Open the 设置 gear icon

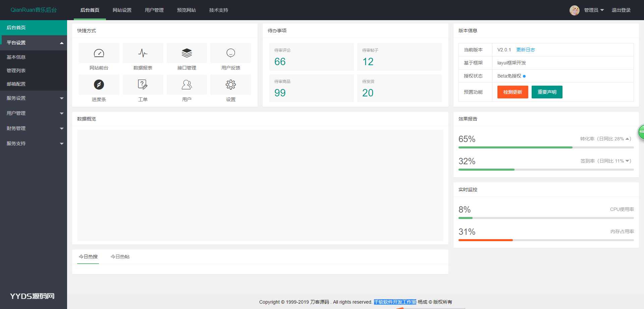(231, 85)
